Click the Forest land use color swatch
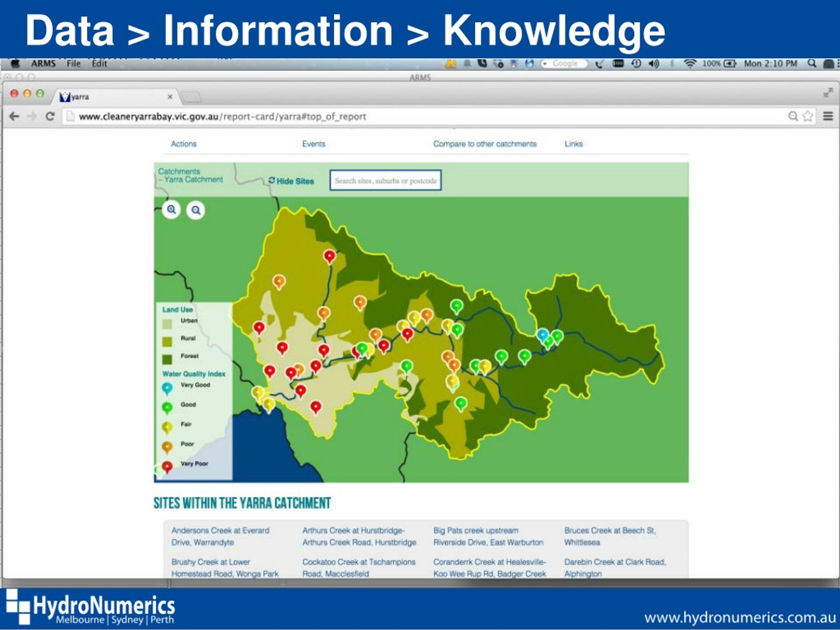840x630 pixels. [x=167, y=359]
